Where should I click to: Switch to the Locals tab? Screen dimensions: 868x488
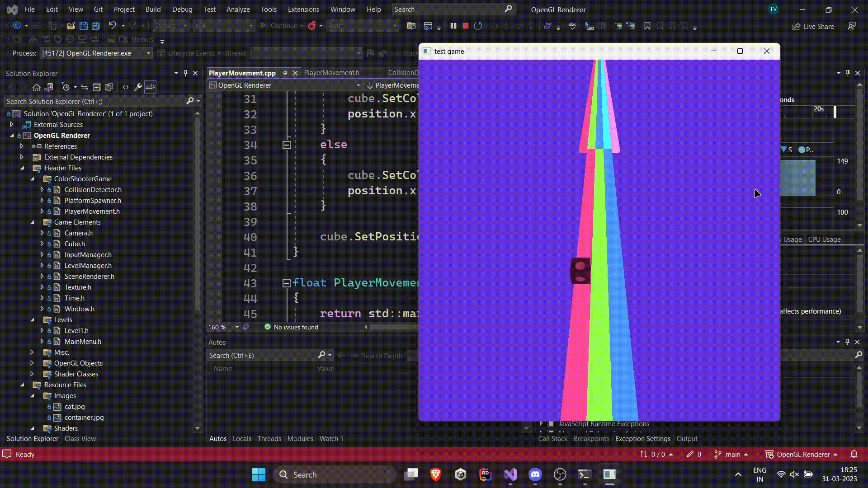[x=242, y=438]
